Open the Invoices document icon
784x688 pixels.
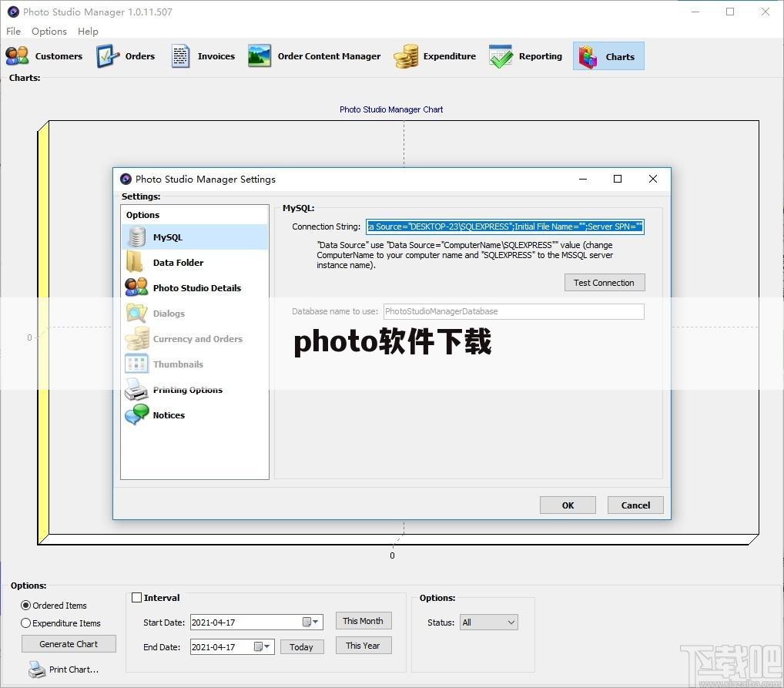(180, 56)
